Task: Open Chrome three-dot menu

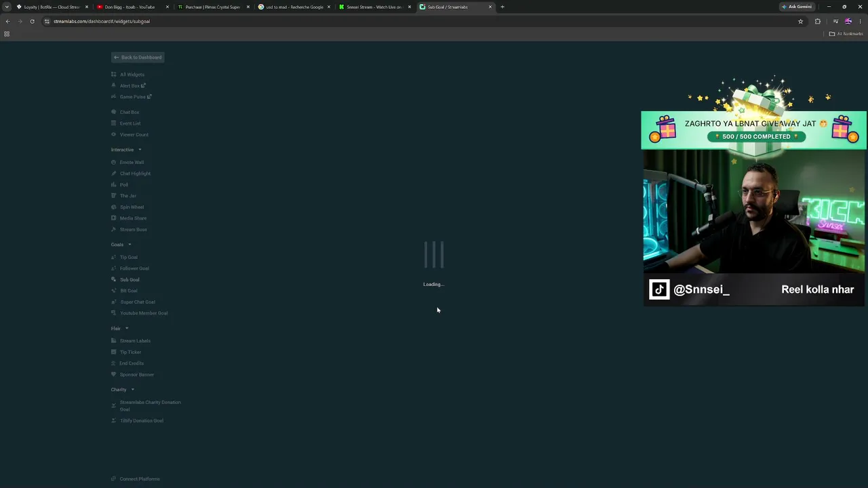Action: click(860, 21)
